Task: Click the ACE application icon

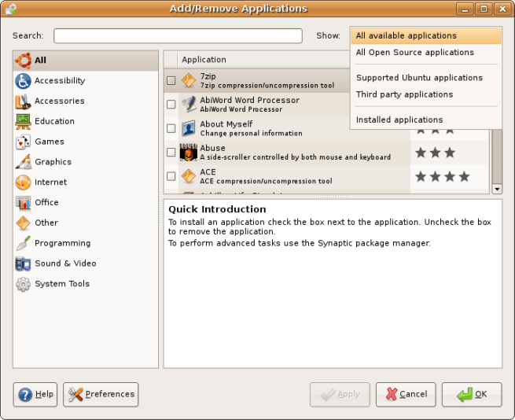Action: [x=189, y=176]
